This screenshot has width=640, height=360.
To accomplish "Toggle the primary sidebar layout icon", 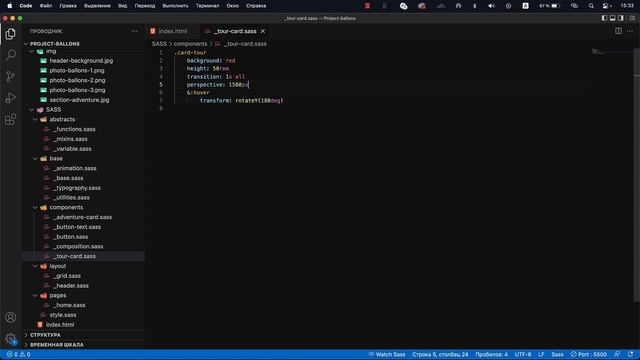I will tap(604, 18).
